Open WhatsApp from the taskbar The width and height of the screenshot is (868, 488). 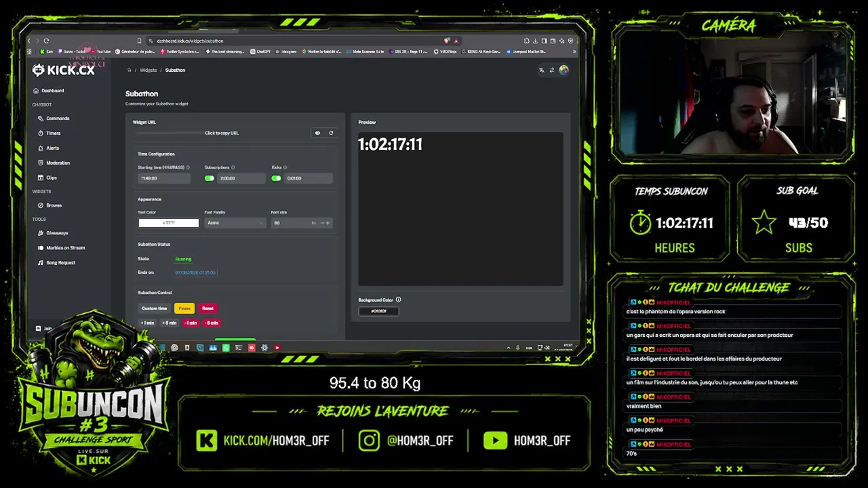tap(226, 348)
